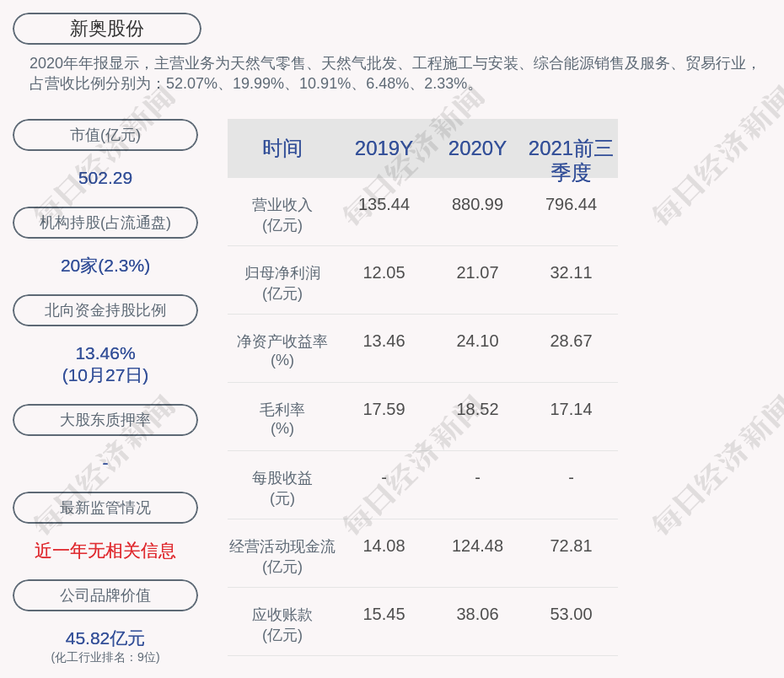Click the 2020Y column header
Screen dimensions: 784x678
477,148
